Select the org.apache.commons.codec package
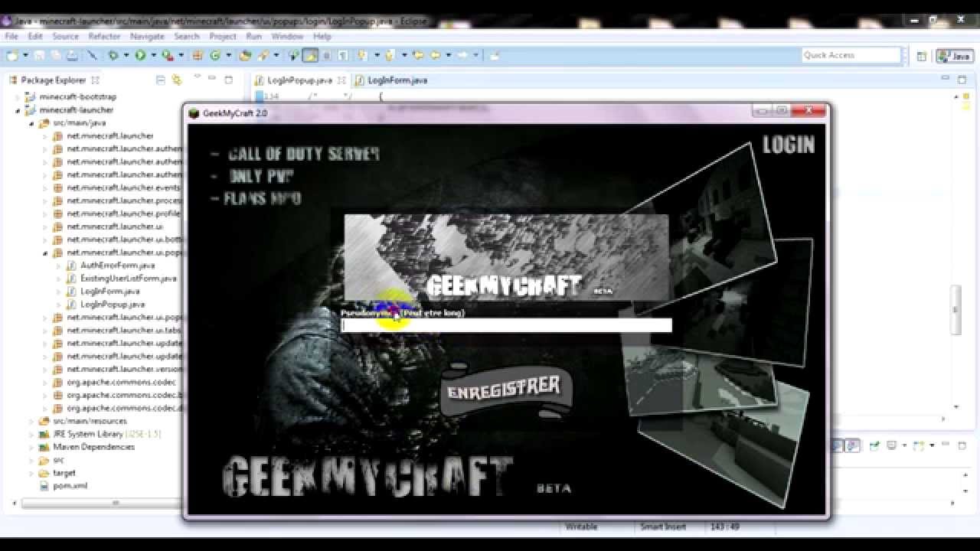The width and height of the screenshot is (980, 551). 121,382
